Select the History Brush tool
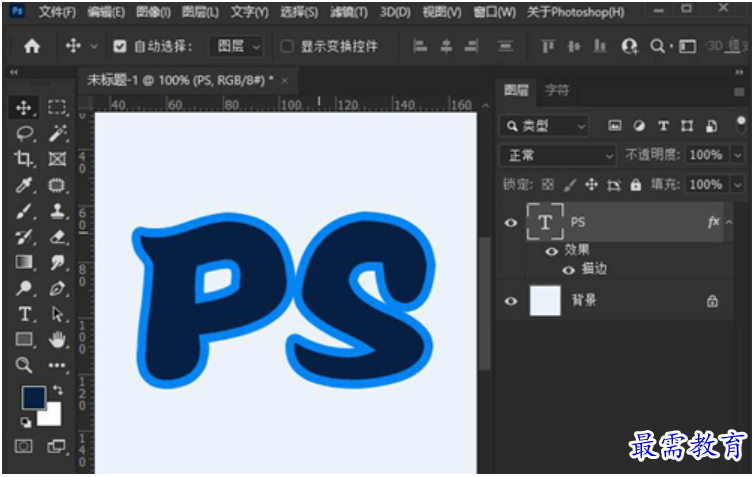This screenshot has height=477, width=753. [24, 237]
